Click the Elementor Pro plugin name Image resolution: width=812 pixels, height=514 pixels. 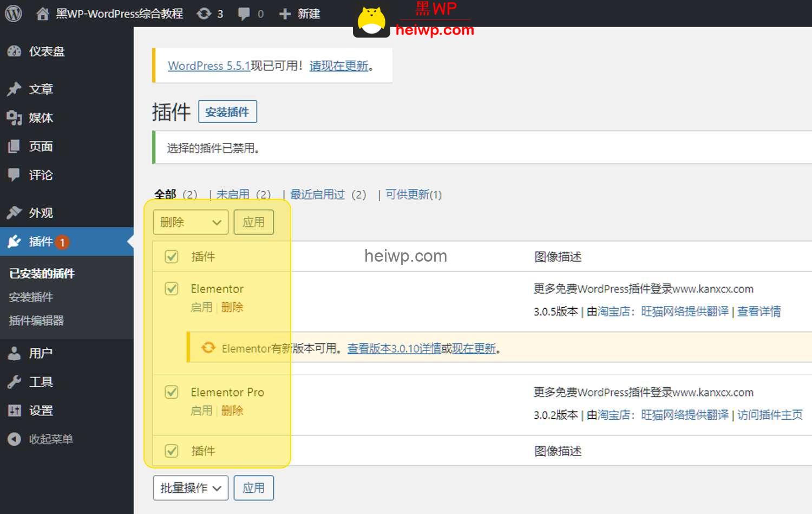(x=227, y=392)
